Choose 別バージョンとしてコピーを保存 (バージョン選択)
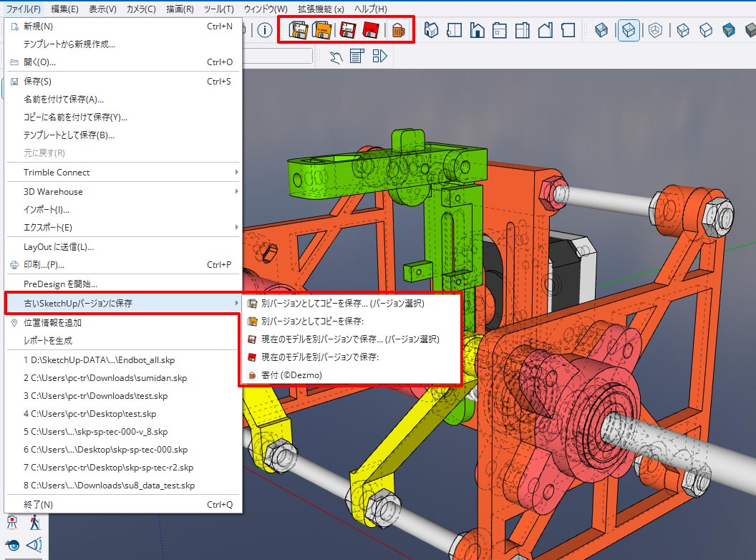The image size is (756, 560). pos(342,304)
